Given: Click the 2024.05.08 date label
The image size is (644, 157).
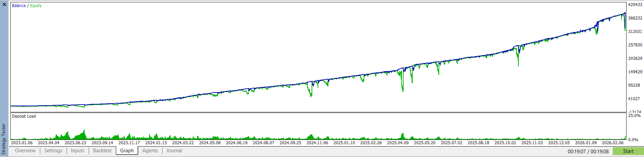Looking at the screenshot, I should click(210, 143).
